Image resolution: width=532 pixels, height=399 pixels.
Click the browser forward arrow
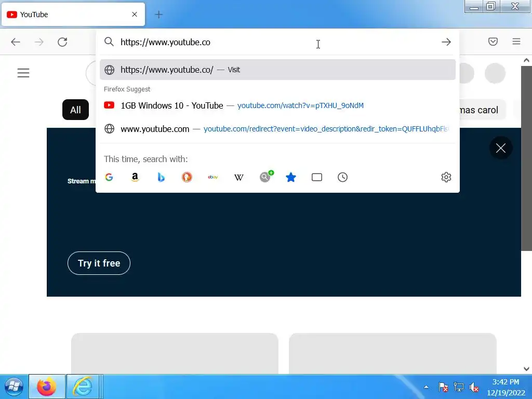point(39,42)
